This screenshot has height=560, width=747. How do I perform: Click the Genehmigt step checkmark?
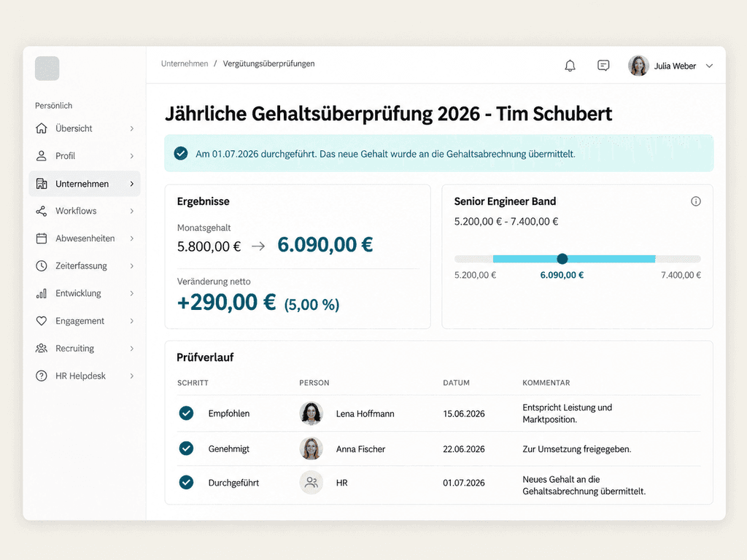tap(186, 448)
